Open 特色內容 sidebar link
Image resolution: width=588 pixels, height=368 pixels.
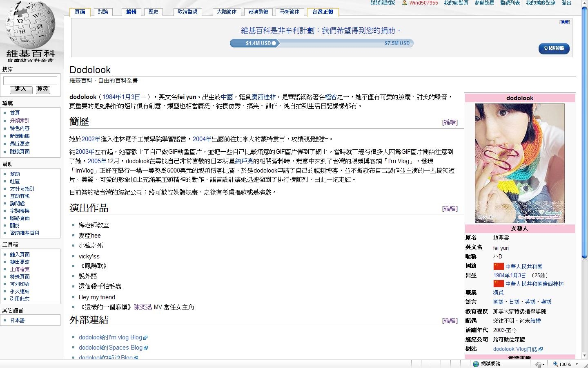pyautogui.click(x=20, y=128)
